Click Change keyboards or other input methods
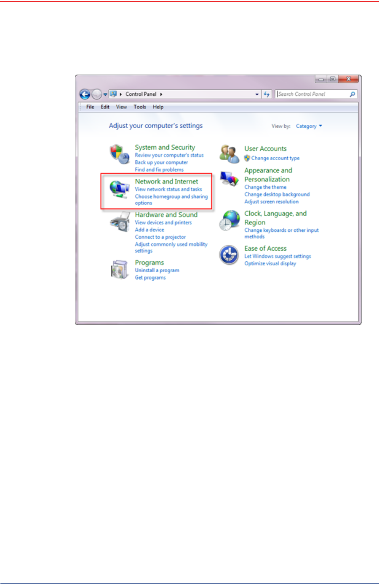The width and height of the screenshot is (379, 588). click(281, 234)
